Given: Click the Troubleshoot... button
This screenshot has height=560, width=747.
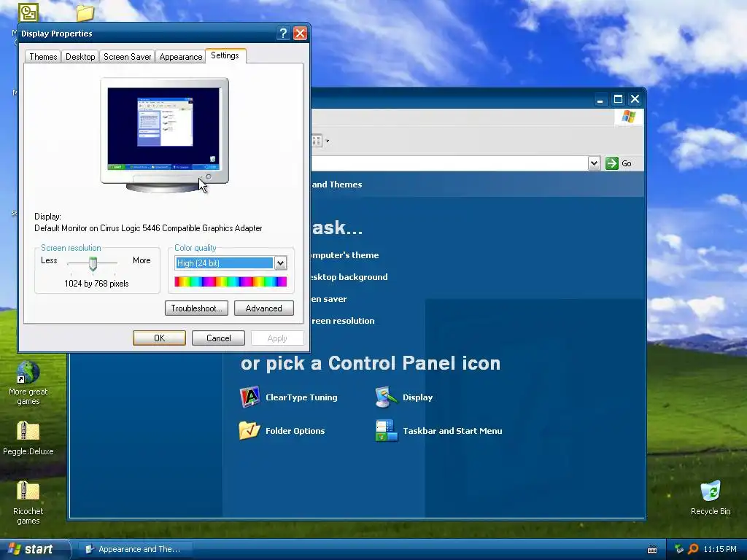Looking at the screenshot, I should click(196, 308).
